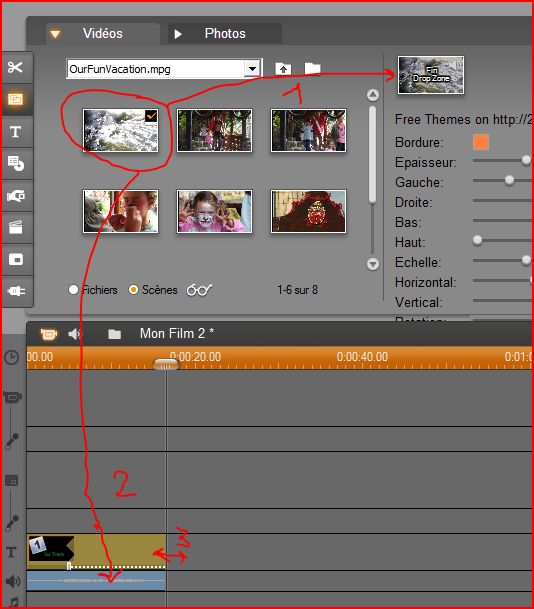Click the 0:00:40.00 timescale mark
The width and height of the screenshot is (534, 609).
pyautogui.click(x=362, y=357)
